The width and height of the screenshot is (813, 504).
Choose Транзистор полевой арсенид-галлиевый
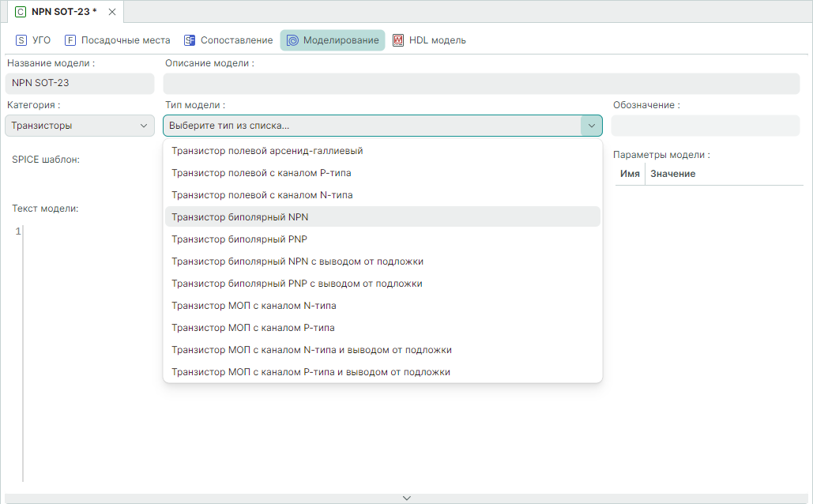coord(382,151)
